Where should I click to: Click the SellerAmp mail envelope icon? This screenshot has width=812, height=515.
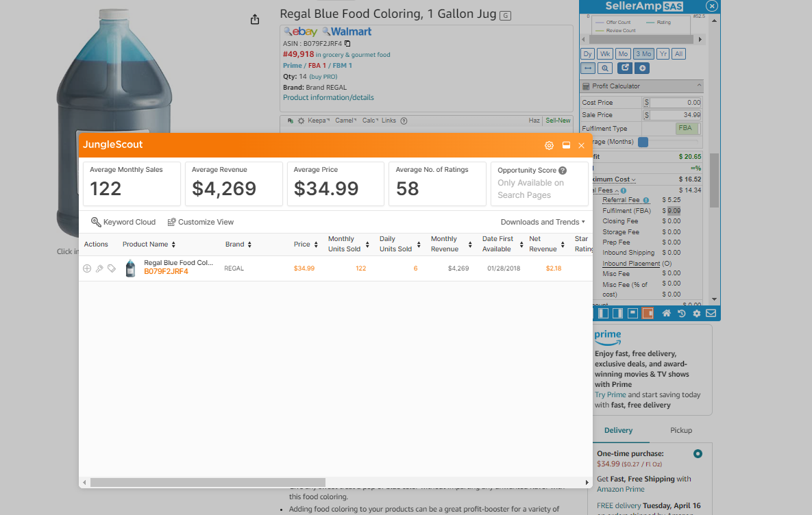(711, 313)
